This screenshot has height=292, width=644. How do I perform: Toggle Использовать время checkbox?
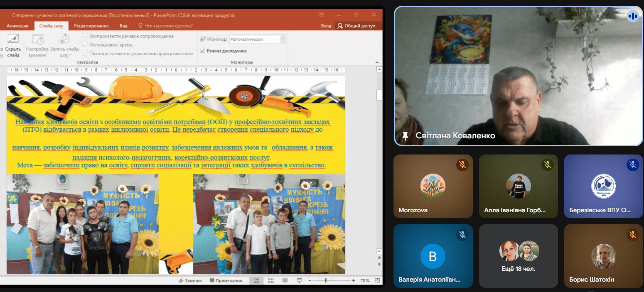point(86,45)
